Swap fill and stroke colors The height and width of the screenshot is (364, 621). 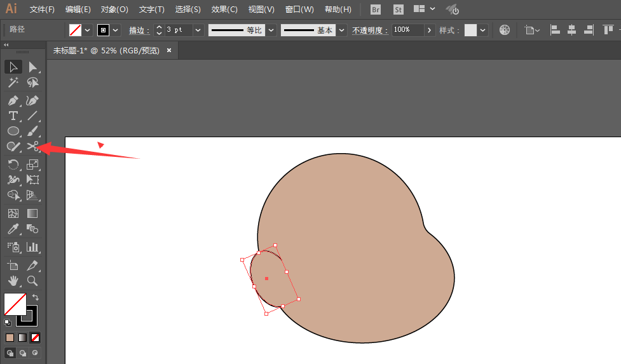36,297
